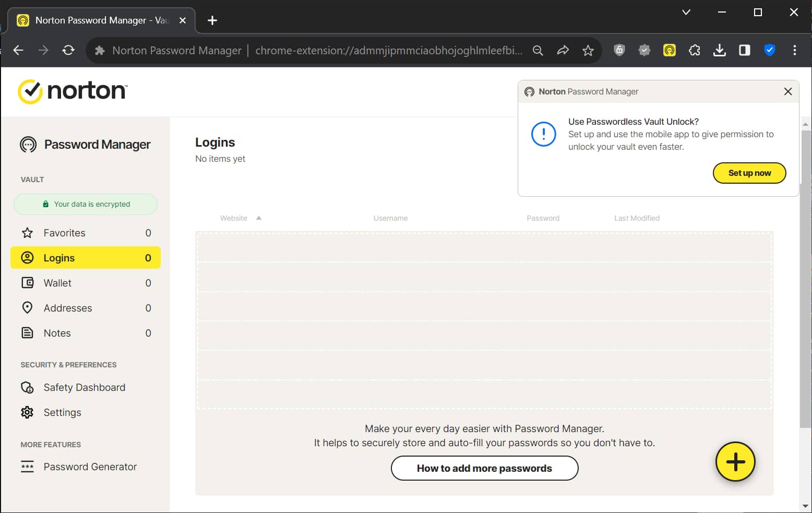Click the Username column header

pos(390,218)
